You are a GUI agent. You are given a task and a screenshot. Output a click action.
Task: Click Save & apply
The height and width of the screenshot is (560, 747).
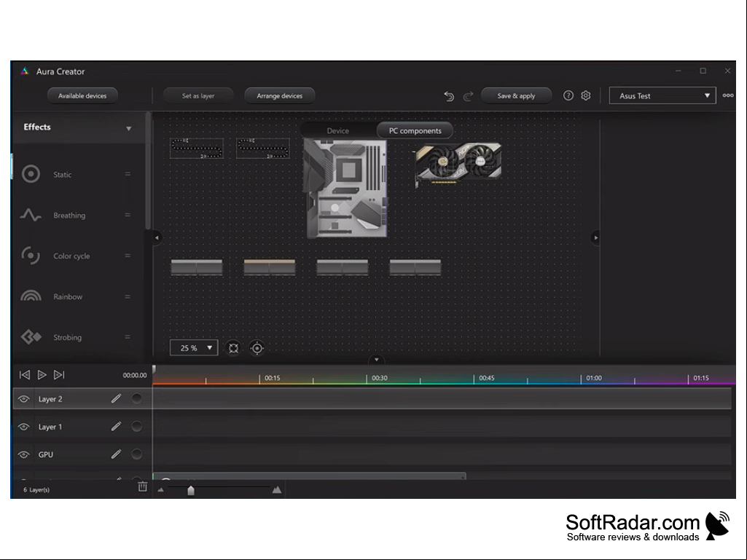tap(517, 95)
